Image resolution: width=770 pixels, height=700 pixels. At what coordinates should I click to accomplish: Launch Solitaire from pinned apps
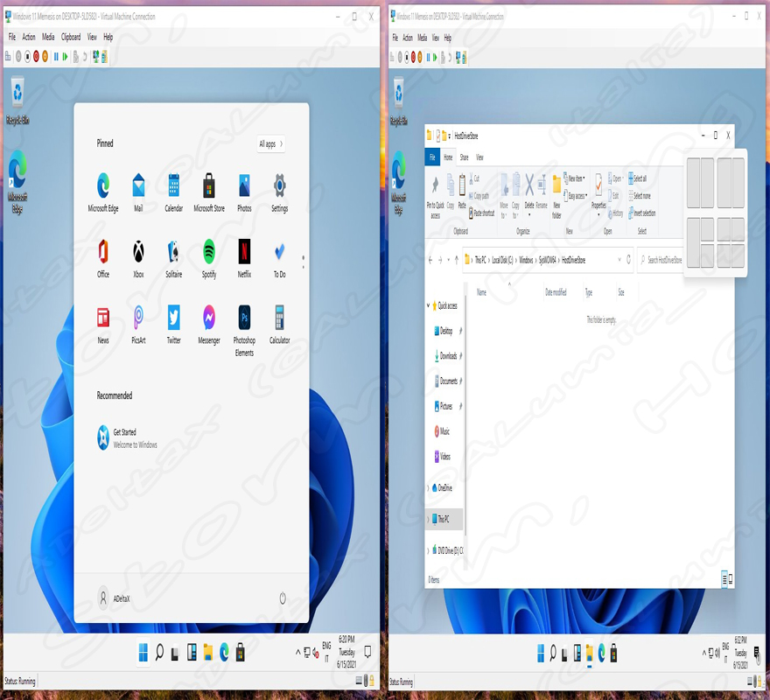174,258
